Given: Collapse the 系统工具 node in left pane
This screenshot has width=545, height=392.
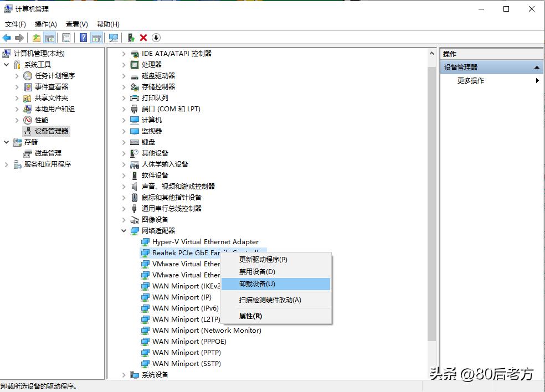Looking at the screenshot, I should [6, 64].
